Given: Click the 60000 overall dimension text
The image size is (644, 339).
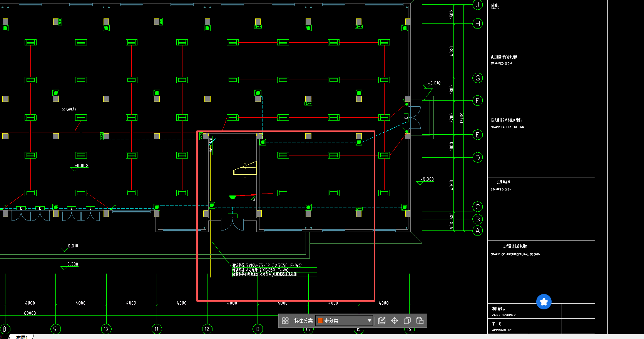Looking at the screenshot, I should click(x=30, y=313).
